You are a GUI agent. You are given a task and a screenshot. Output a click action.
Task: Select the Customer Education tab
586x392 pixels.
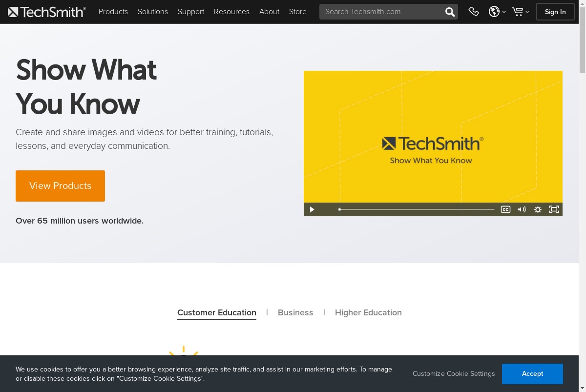(217, 313)
